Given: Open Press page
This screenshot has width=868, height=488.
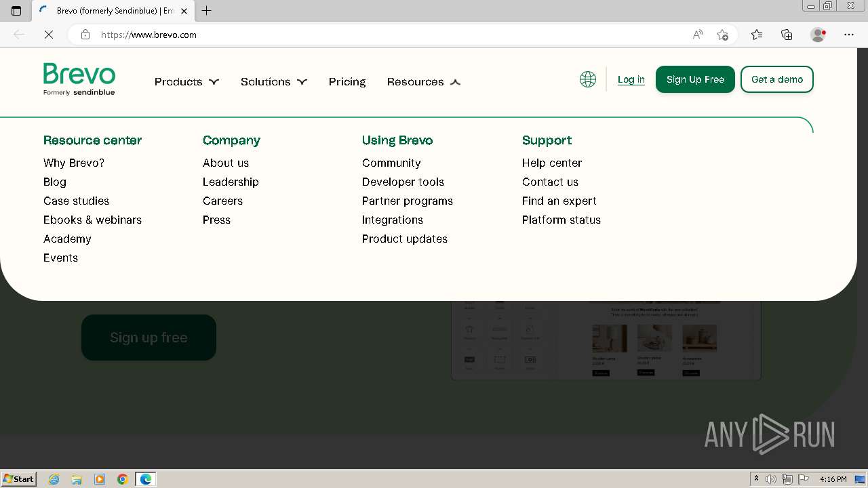Looking at the screenshot, I should click(216, 220).
